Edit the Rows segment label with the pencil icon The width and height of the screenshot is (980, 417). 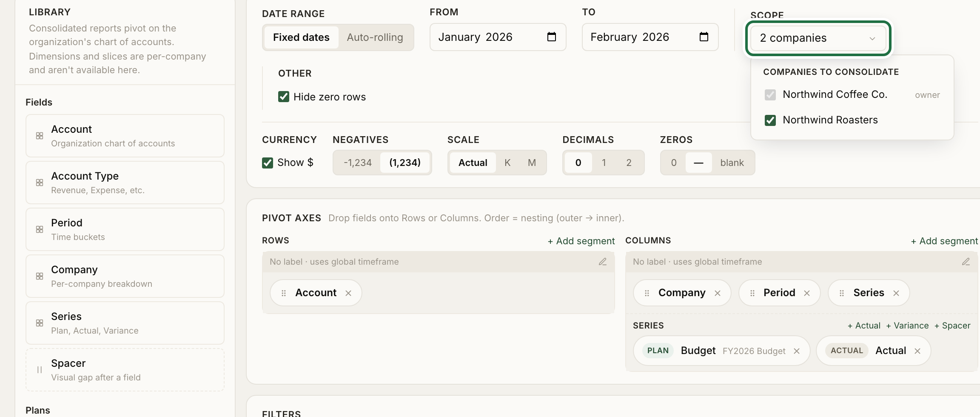pos(603,262)
